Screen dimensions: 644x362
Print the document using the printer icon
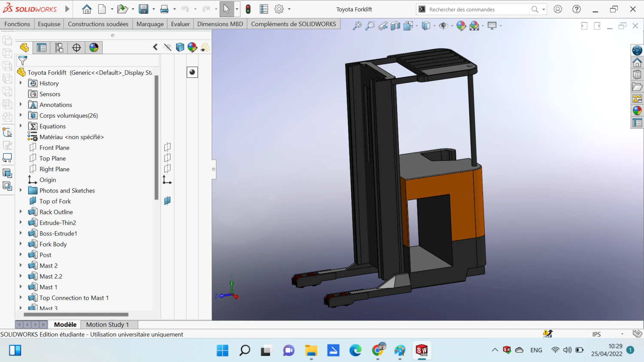(x=164, y=9)
